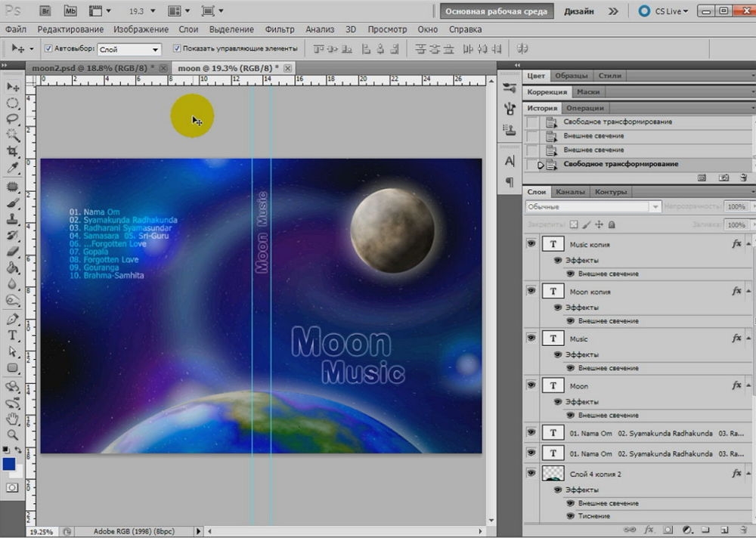Image resolution: width=756 pixels, height=538 pixels.
Task: Select the Pen tool
Action: pos(13,319)
